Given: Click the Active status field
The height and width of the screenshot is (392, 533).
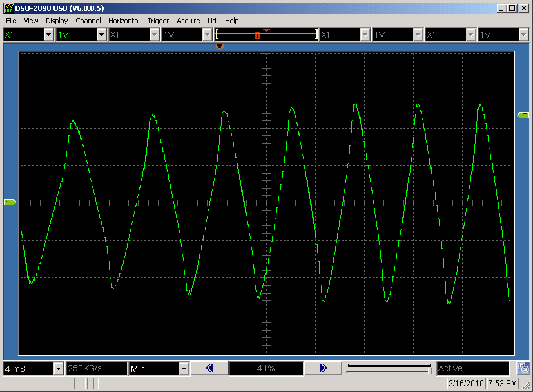Looking at the screenshot, I should [472, 369].
